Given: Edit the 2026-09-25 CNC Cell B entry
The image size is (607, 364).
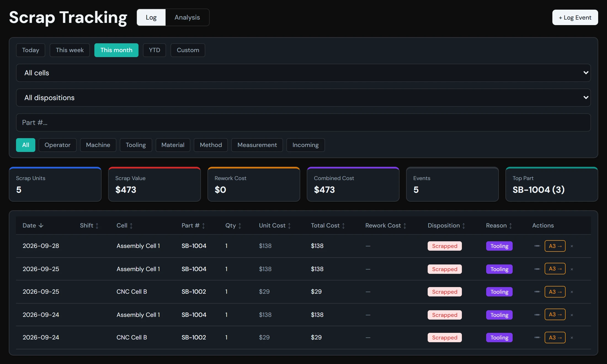Looking at the screenshot, I should click(537, 292).
